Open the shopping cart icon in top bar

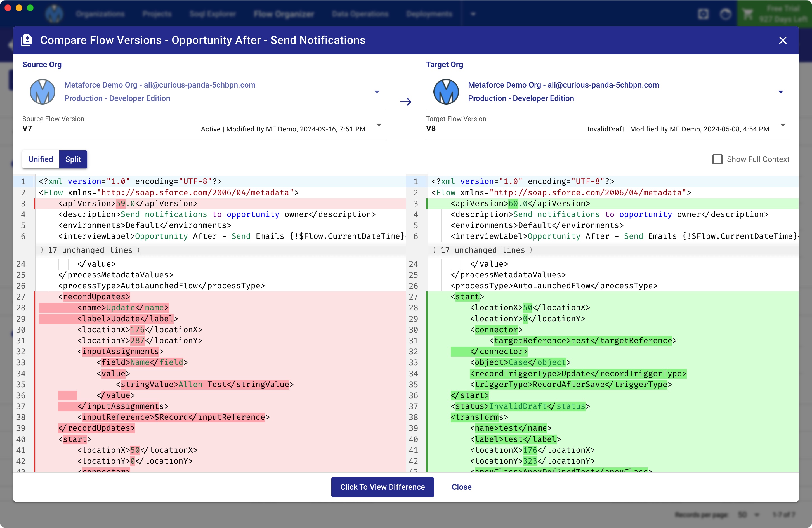pyautogui.click(x=748, y=14)
